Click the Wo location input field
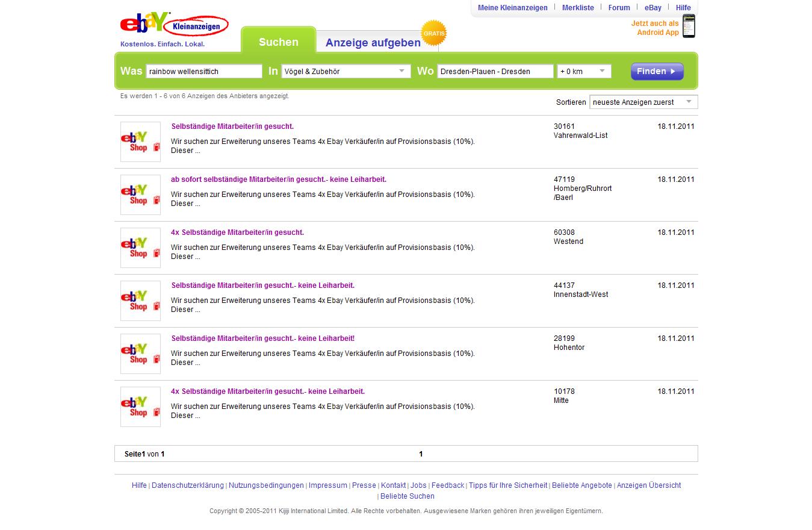 click(495, 71)
